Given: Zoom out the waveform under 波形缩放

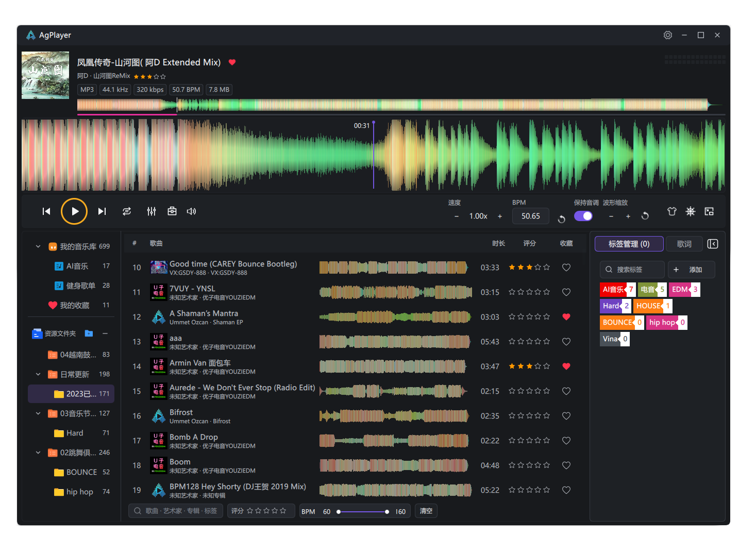Looking at the screenshot, I should [611, 216].
